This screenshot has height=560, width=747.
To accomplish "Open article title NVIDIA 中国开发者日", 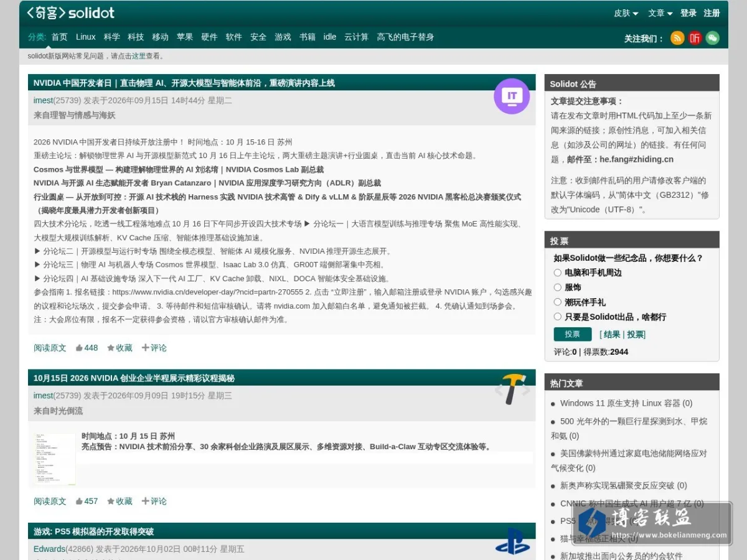I will [184, 83].
